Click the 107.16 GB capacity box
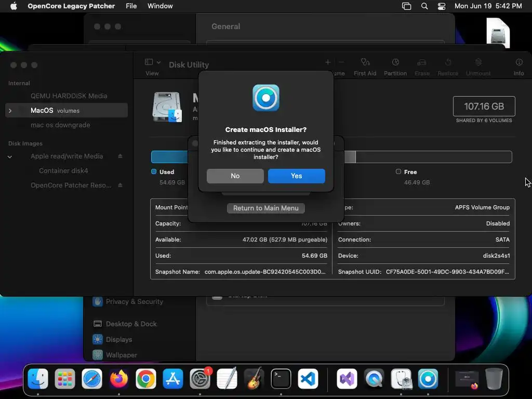This screenshot has height=399, width=532. tap(484, 106)
